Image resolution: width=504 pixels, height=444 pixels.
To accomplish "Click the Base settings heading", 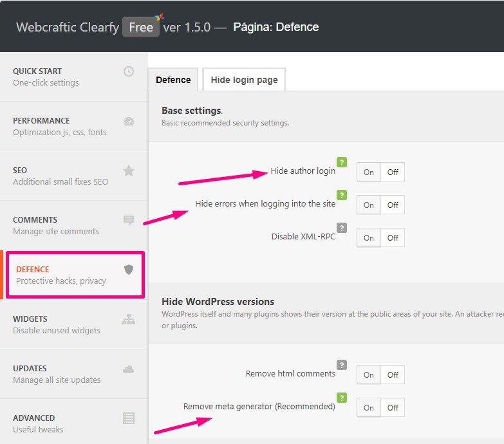I will [192, 111].
